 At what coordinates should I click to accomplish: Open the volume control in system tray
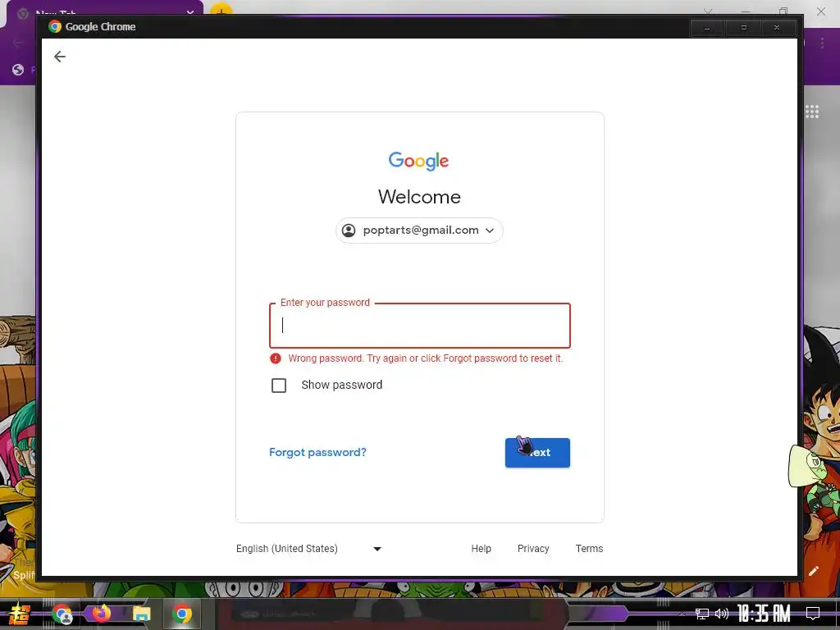tap(722, 614)
